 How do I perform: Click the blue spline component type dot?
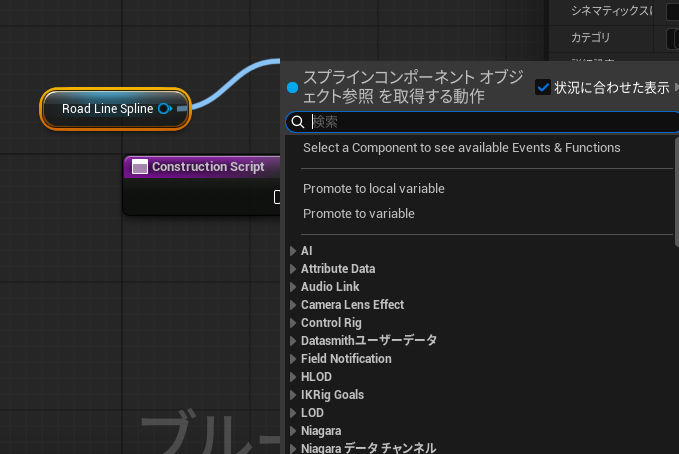coord(292,88)
